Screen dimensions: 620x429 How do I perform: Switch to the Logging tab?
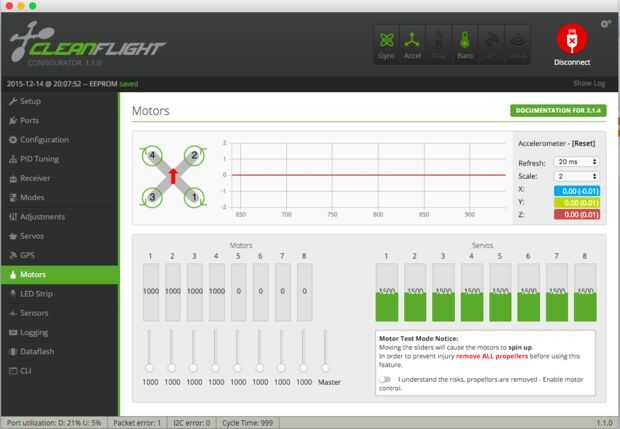pyautogui.click(x=60, y=333)
